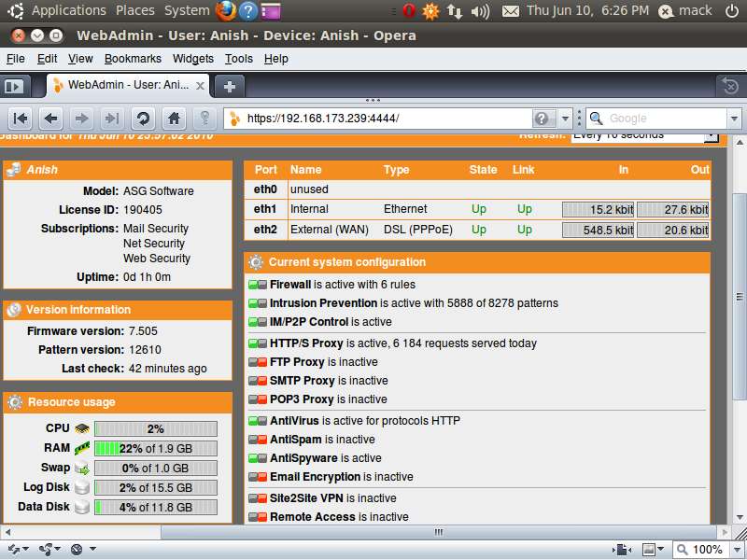The width and height of the screenshot is (747, 560).
Task: Click the Swap disk icon
Action: [x=82, y=468]
